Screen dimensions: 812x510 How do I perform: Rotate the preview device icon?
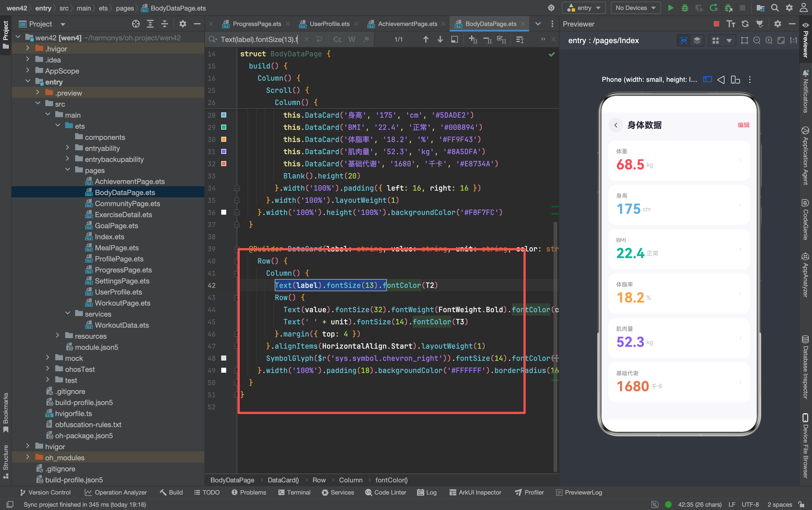(x=735, y=80)
